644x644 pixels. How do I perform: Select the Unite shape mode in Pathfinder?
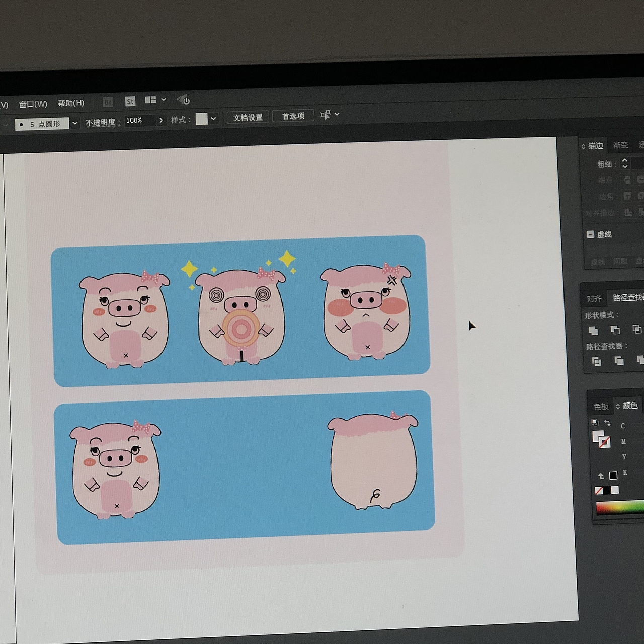pyautogui.click(x=594, y=330)
